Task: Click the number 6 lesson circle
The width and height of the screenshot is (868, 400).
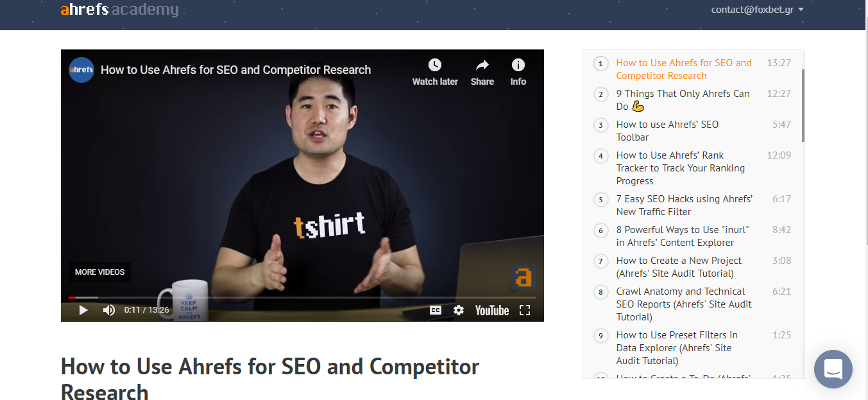Action: [601, 230]
